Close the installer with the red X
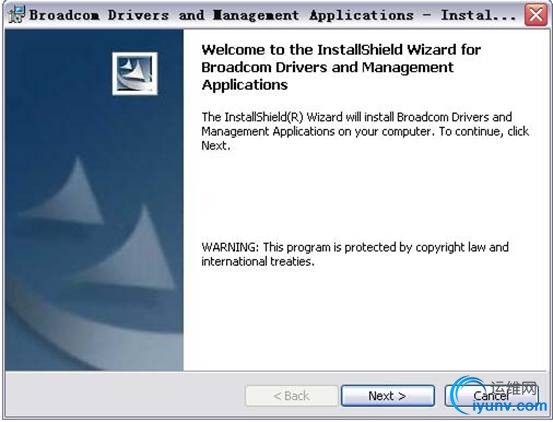Viewport: 553px width, 422px height. 536,15
